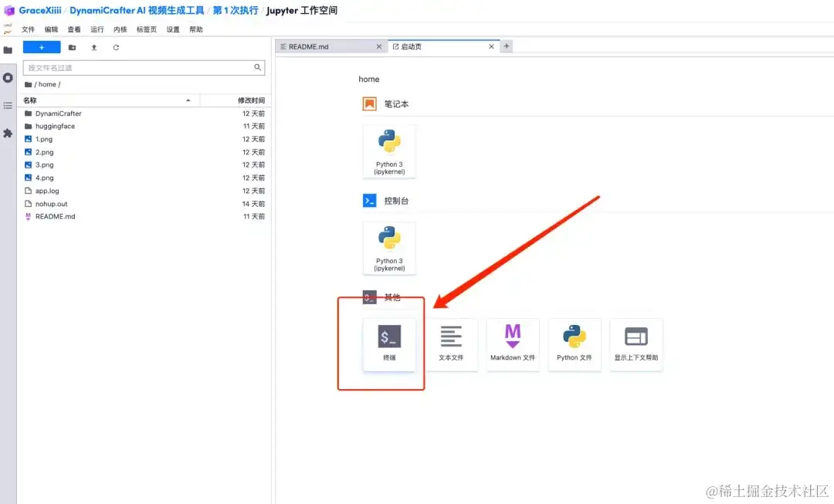
Task: Focus the file name filter field
Action: pyautogui.click(x=144, y=67)
